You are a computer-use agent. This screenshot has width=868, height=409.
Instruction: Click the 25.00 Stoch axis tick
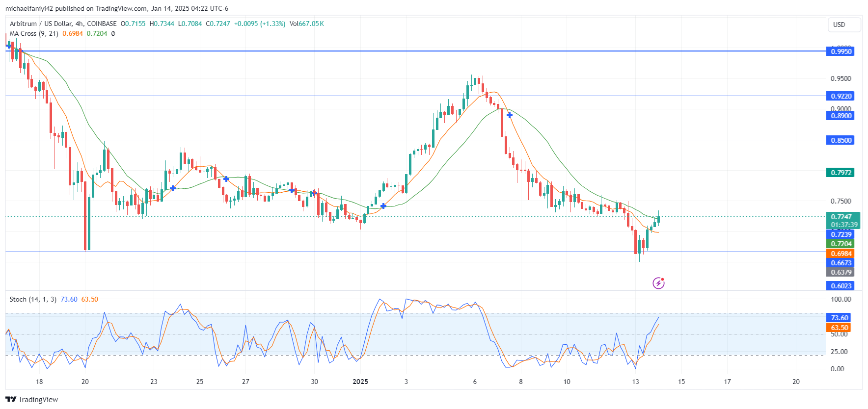(839, 352)
